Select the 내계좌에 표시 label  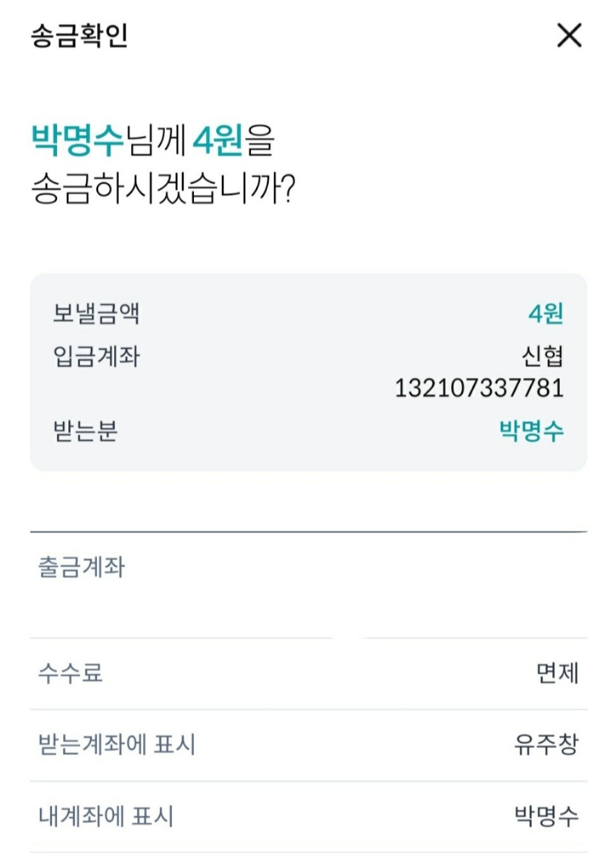(x=106, y=816)
